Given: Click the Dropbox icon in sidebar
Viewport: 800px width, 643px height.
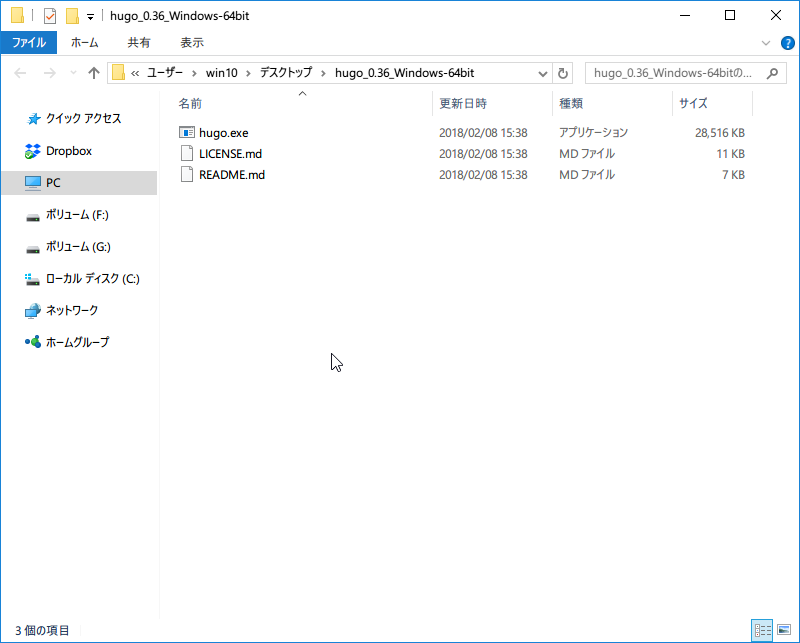Looking at the screenshot, I should pyautogui.click(x=33, y=151).
